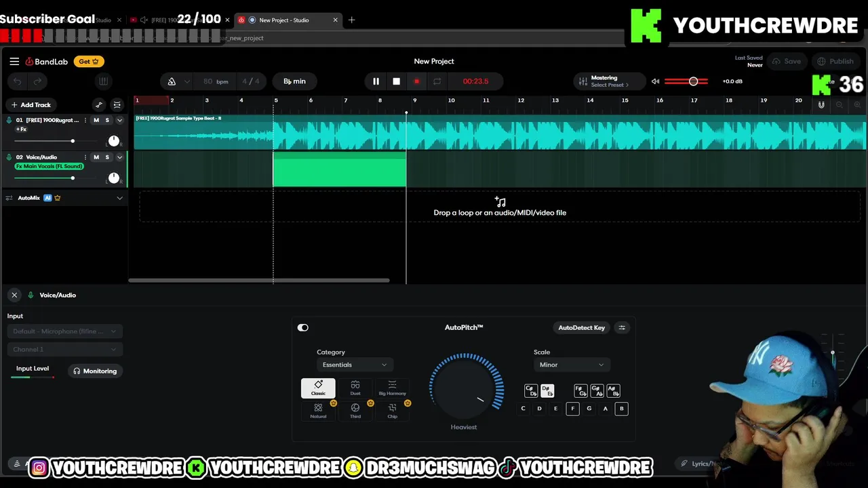Viewport: 868px width, 488px height.
Task: Select the Classic AutoPitch preset
Action: click(318, 388)
